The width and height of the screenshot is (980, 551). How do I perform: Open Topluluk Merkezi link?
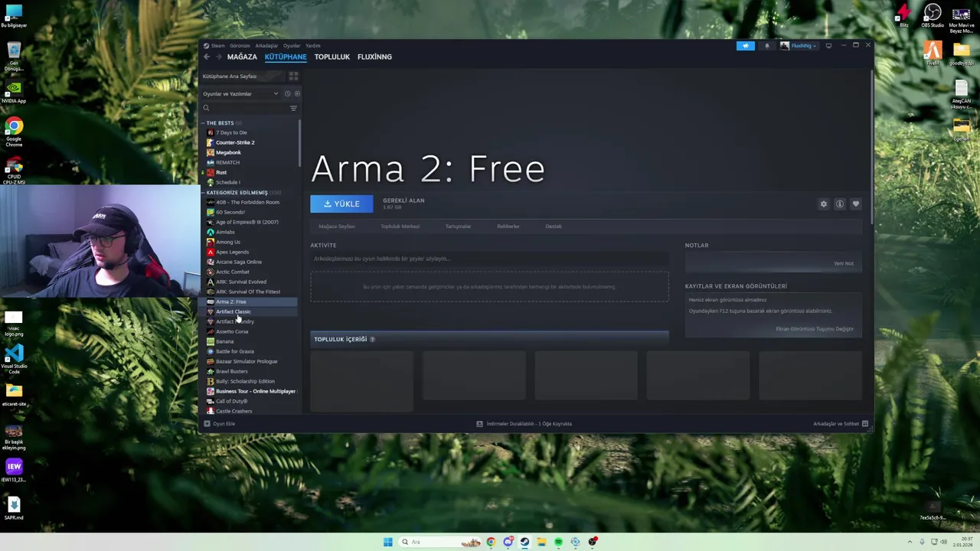(x=400, y=227)
